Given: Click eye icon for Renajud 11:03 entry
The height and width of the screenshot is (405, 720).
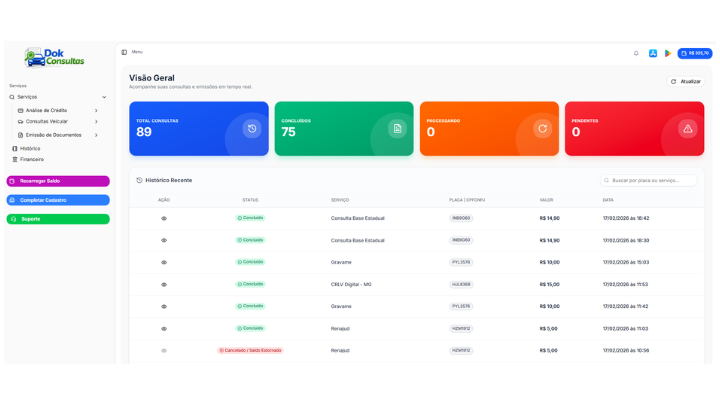Looking at the screenshot, I should (x=164, y=329).
